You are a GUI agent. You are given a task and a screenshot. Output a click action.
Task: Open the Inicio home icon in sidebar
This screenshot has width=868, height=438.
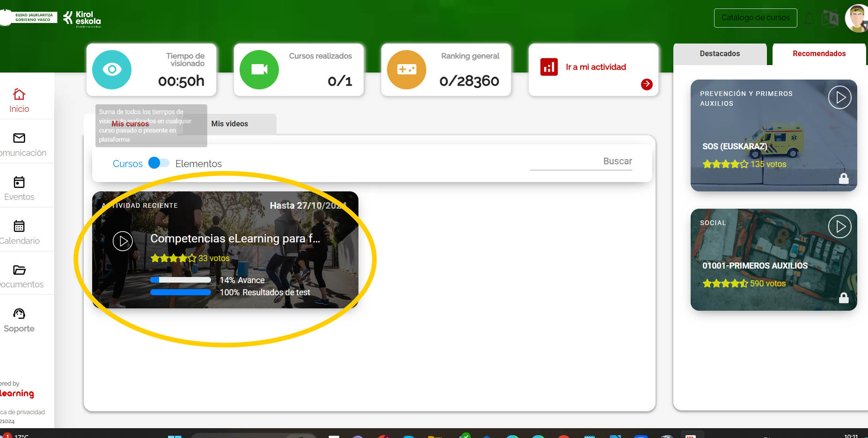click(x=19, y=95)
